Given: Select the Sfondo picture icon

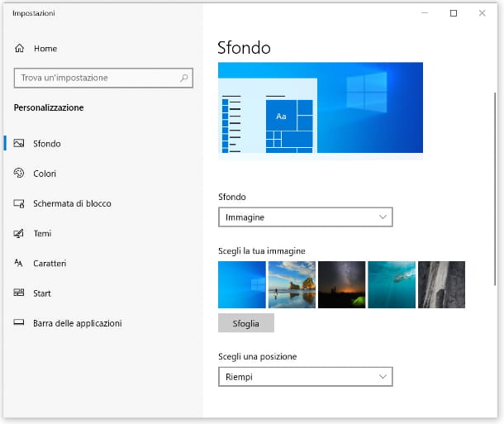Looking at the screenshot, I should (19, 144).
